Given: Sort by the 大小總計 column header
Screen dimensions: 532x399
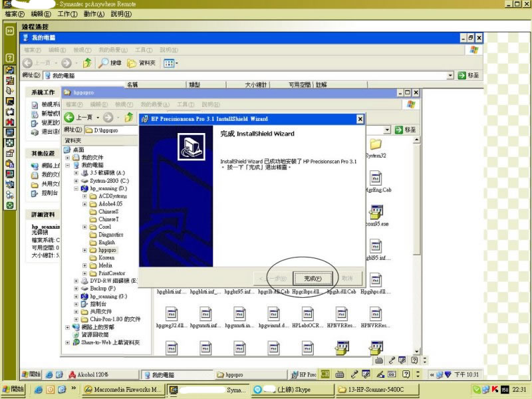Looking at the screenshot, I should tap(247, 84).
